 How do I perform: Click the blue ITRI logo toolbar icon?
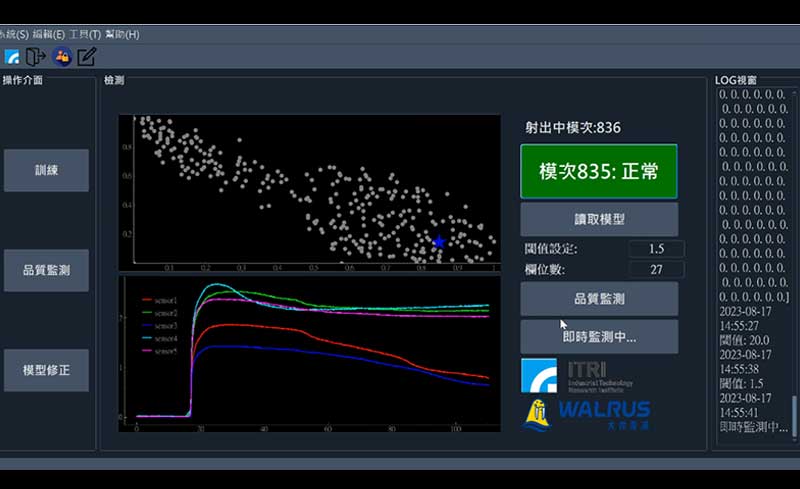point(12,57)
